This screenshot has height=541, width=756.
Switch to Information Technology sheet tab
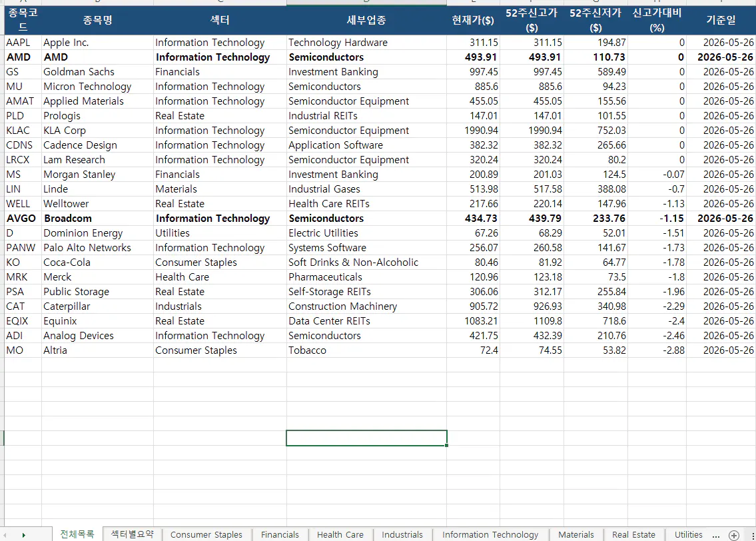[490, 534]
